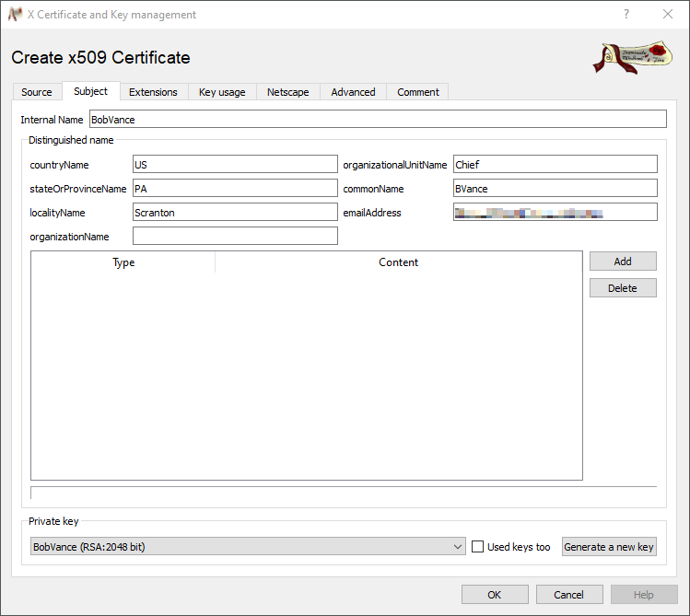The height and width of the screenshot is (616, 690).
Task: Click the Type column header
Action: pyautogui.click(x=123, y=262)
